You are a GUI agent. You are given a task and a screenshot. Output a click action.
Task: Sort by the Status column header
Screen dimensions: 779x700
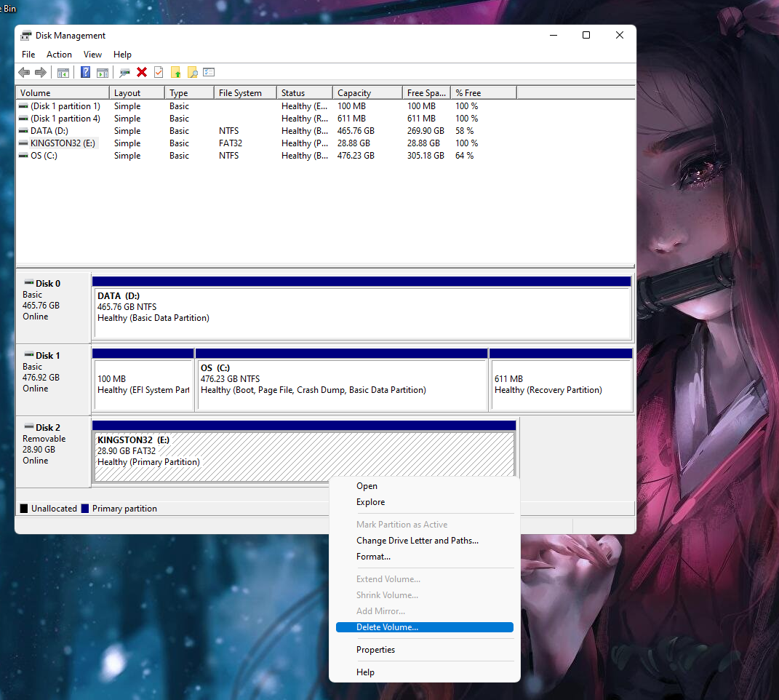(x=305, y=93)
